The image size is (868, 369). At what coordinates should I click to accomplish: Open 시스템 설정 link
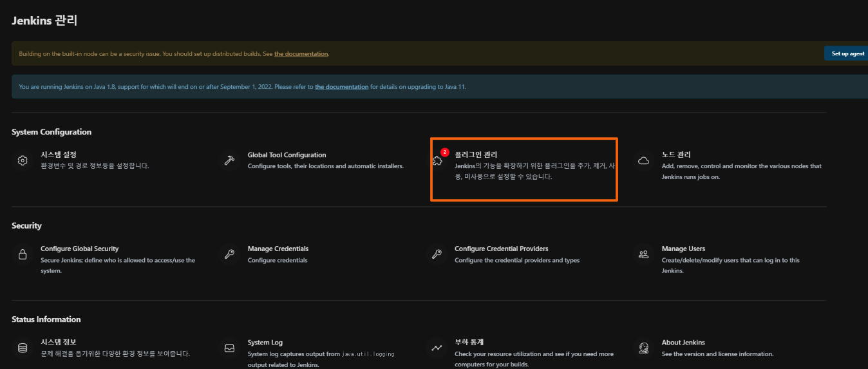pos(59,155)
